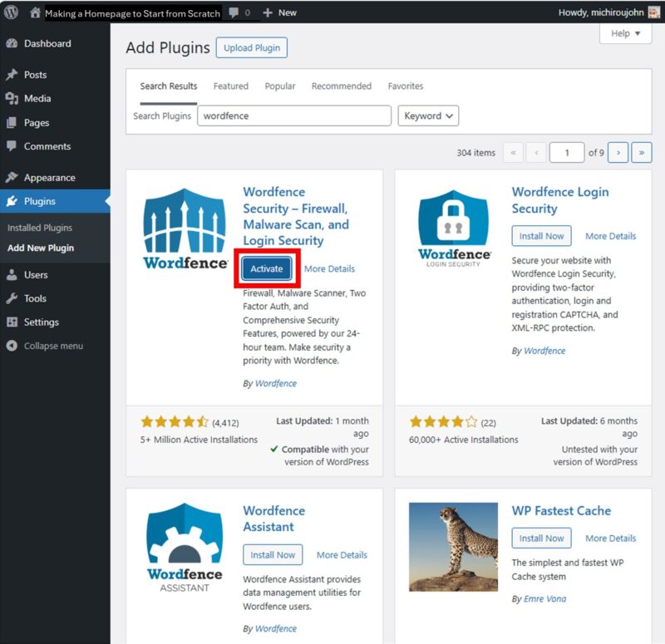Go to Media library in sidebar
The height and width of the screenshot is (644, 665).
click(37, 98)
